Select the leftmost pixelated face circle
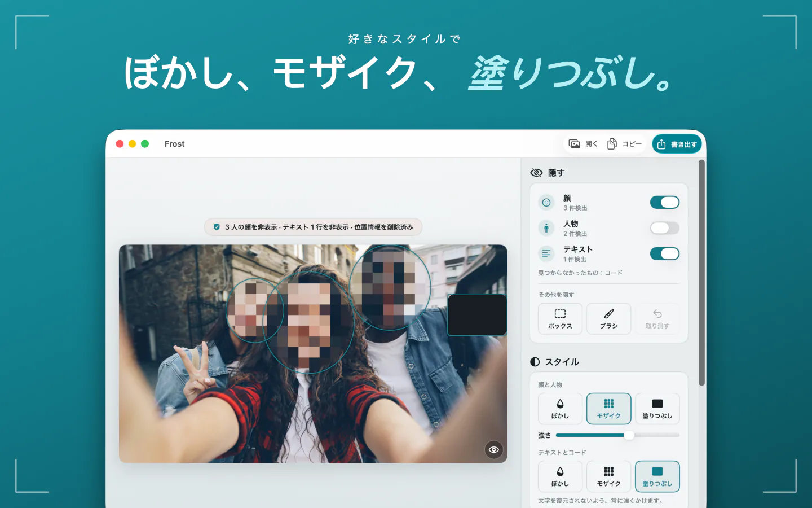This screenshot has width=812, height=508. [255, 310]
